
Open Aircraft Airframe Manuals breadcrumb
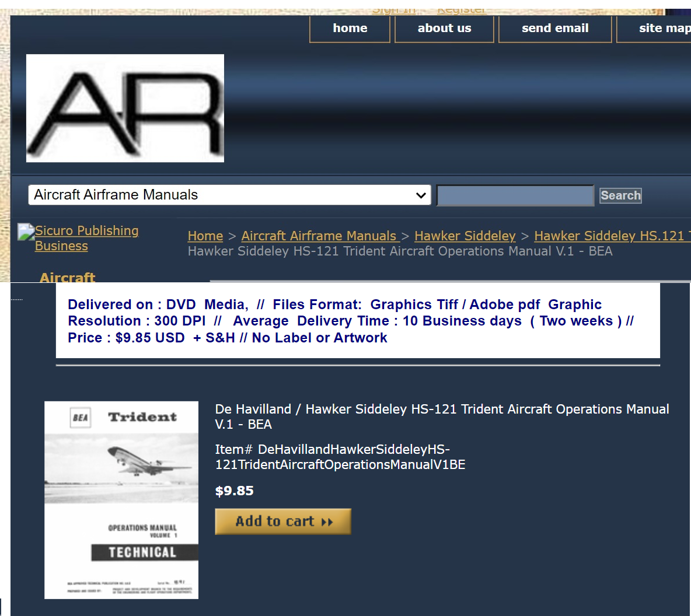[320, 236]
